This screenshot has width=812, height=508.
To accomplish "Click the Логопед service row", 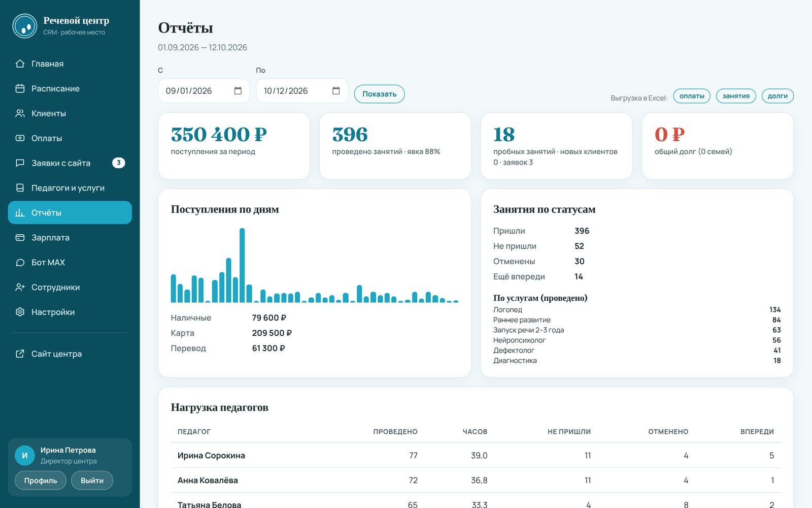I will point(637,310).
